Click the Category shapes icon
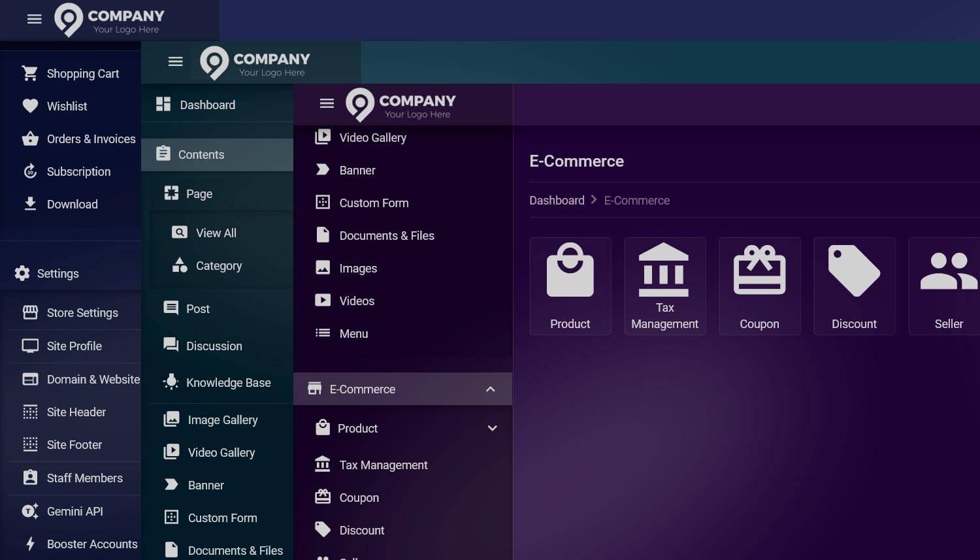 click(x=180, y=265)
